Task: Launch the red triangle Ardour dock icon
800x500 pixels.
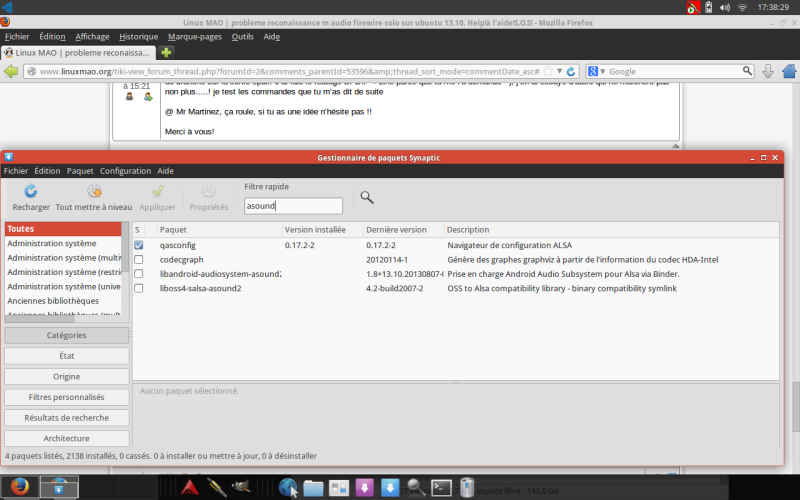Action: pyautogui.click(x=190, y=487)
